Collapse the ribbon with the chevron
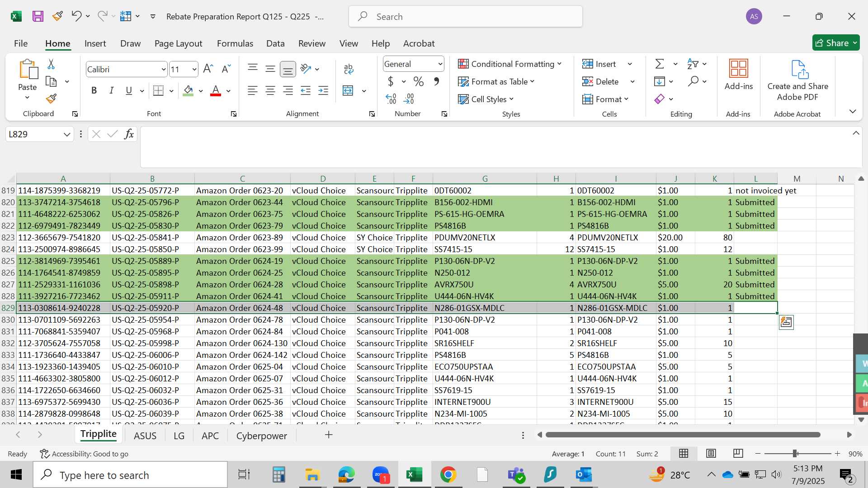The width and height of the screenshot is (868, 488). coord(853,111)
